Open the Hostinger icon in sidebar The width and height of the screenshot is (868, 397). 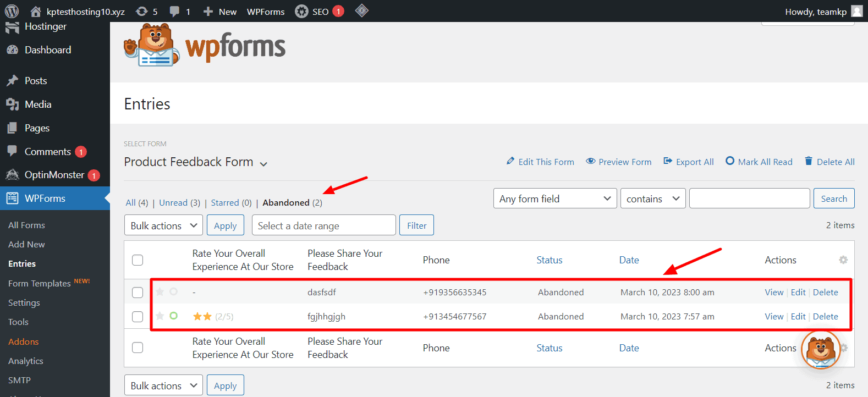point(12,27)
